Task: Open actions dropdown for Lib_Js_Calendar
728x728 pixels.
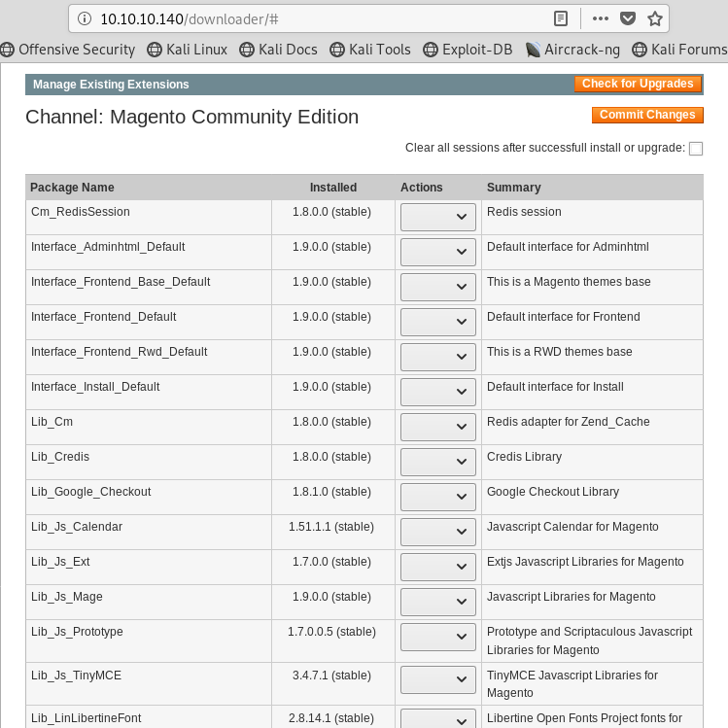Action: 437,532
